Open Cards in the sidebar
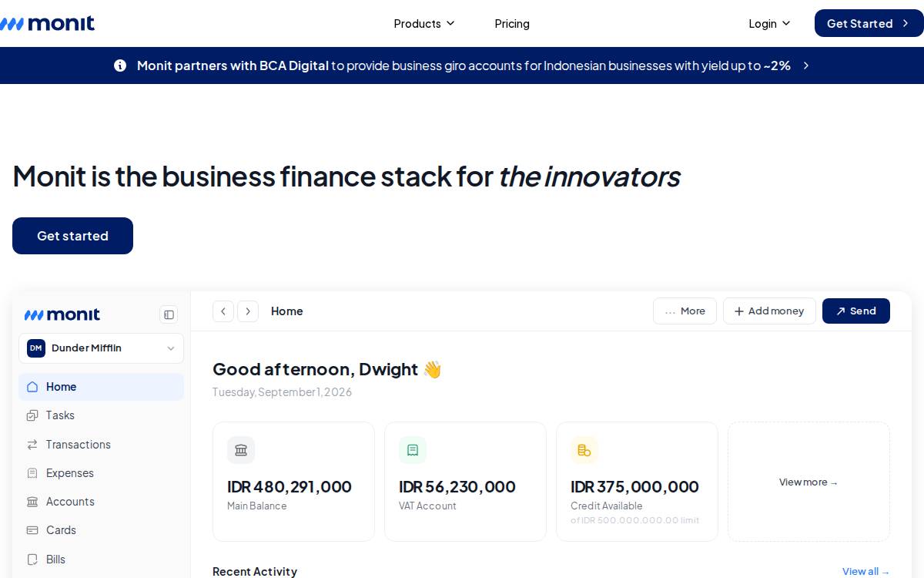 point(101,530)
